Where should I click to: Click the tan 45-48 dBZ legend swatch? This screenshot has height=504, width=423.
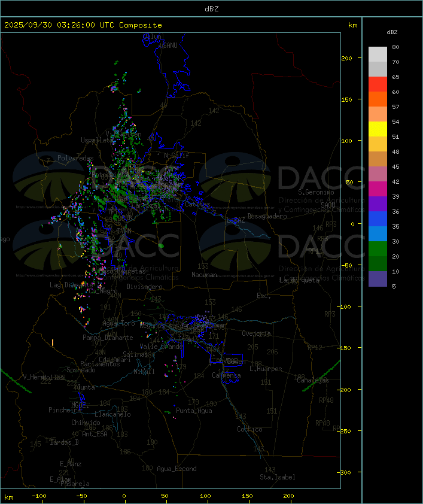click(378, 159)
